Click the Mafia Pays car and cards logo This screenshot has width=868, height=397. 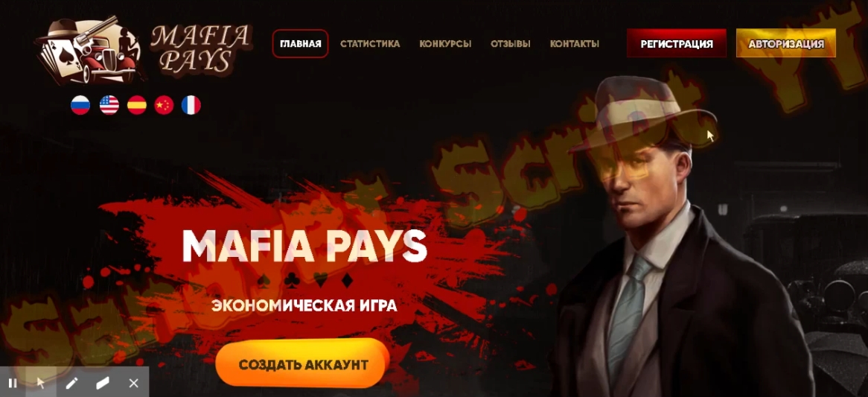pos(90,50)
